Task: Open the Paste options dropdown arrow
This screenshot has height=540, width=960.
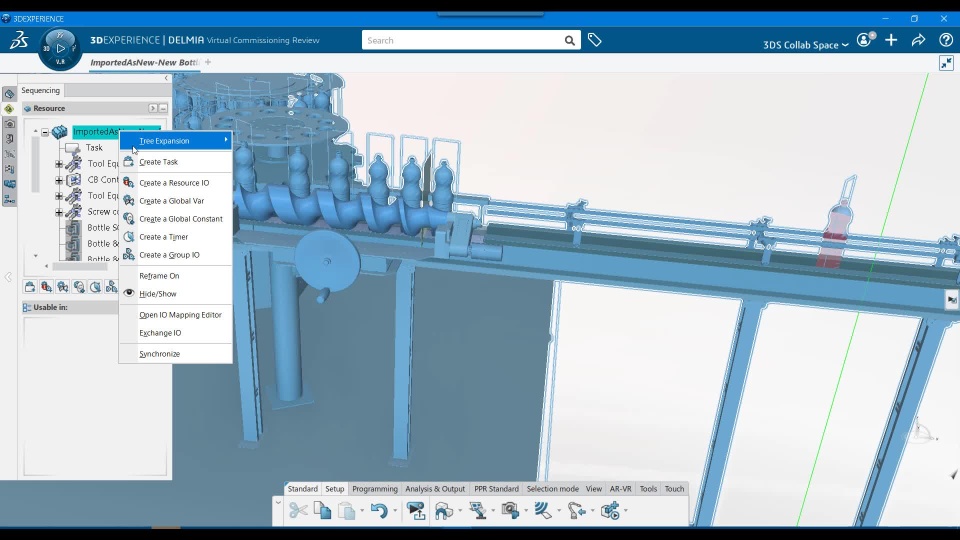Action: (362, 511)
